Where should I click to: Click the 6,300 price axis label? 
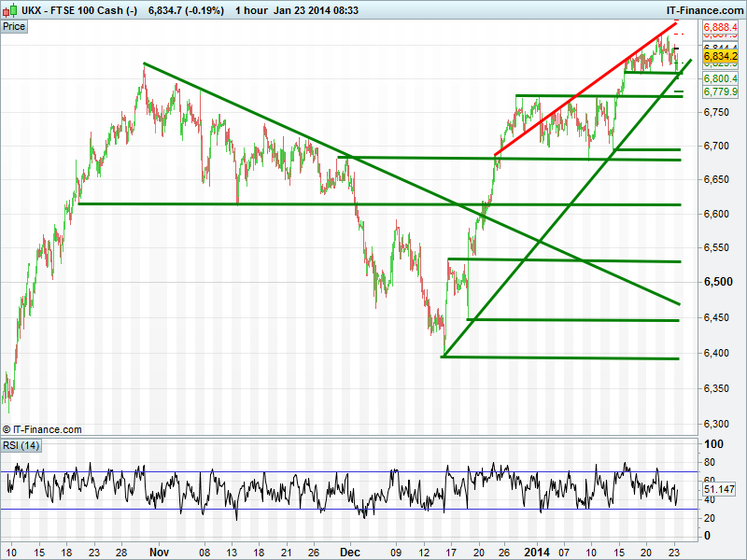[716, 424]
